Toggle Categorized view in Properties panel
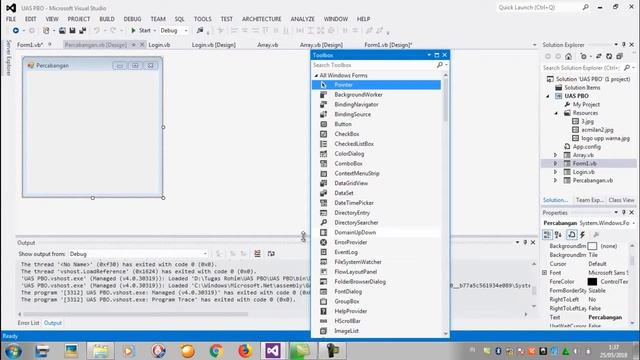Image resolution: width=640 pixels, height=360 pixels. point(547,235)
